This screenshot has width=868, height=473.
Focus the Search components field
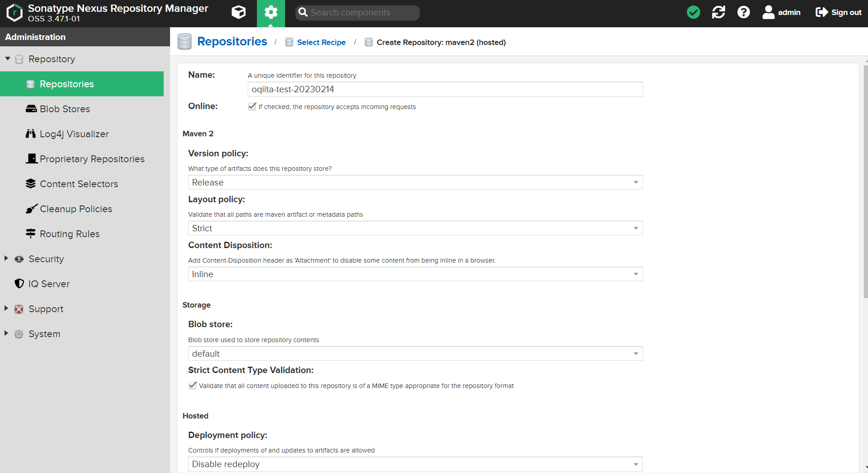pos(357,13)
